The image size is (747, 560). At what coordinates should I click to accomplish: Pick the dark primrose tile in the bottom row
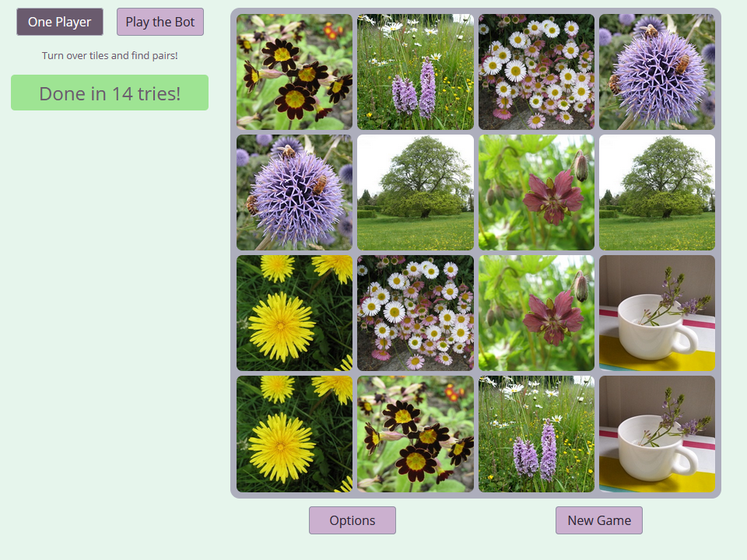[416, 434]
